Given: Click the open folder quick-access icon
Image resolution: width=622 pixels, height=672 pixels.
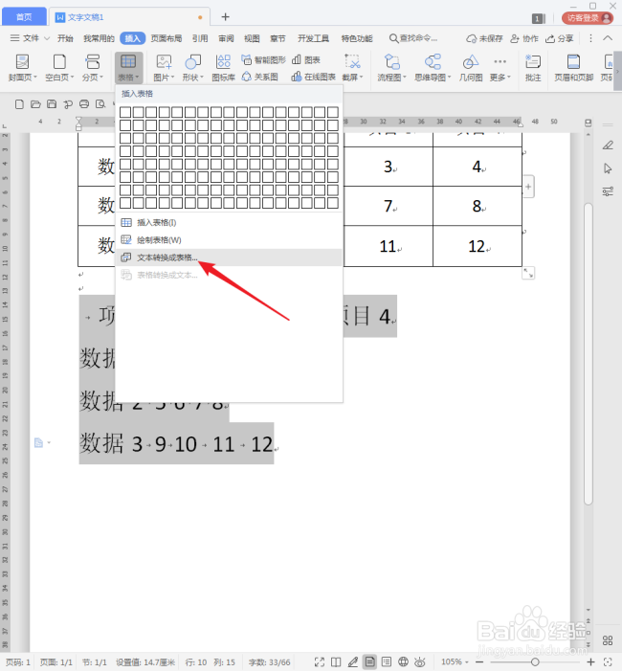Looking at the screenshot, I should pos(35,104).
